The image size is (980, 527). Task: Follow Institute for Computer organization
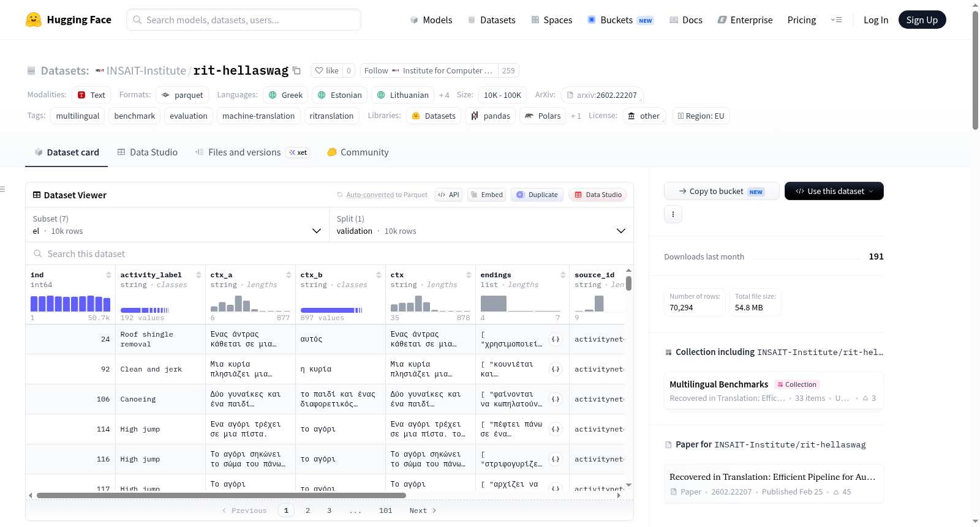click(x=429, y=70)
